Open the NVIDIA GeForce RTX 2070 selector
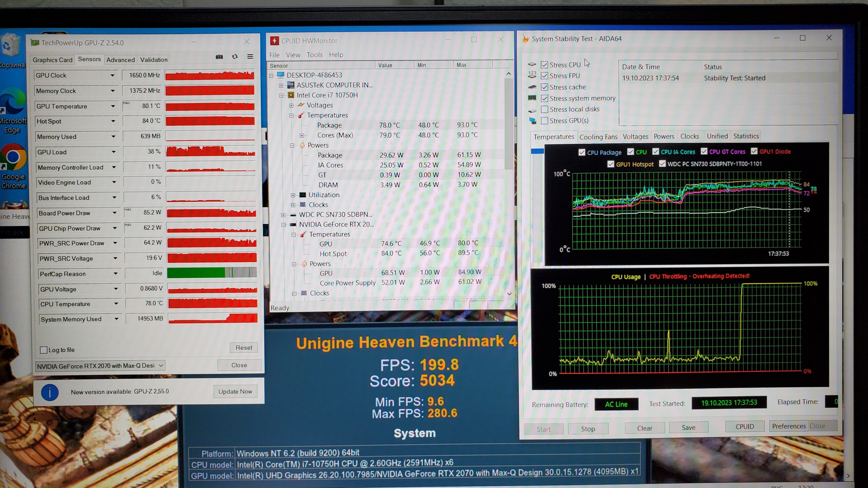The width and height of the screenshot is (868, 488). pyautogui.click(x=100, y=366)
